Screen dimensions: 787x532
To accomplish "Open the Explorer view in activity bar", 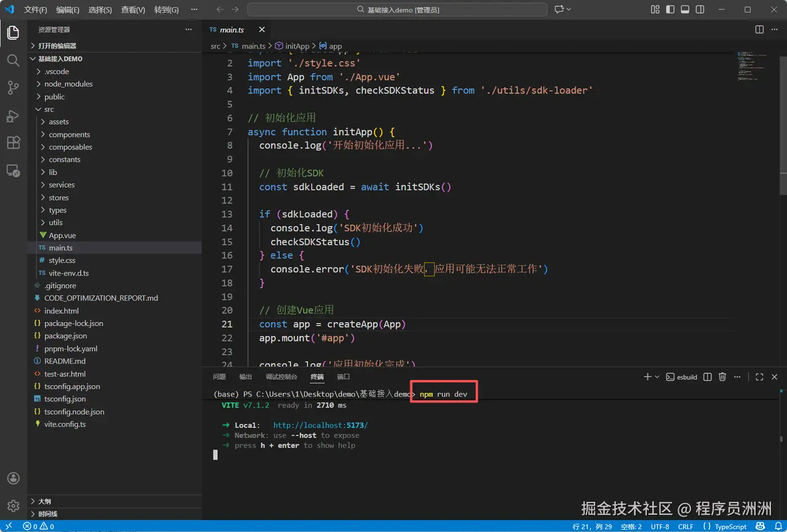I will [x=13, y=33].
